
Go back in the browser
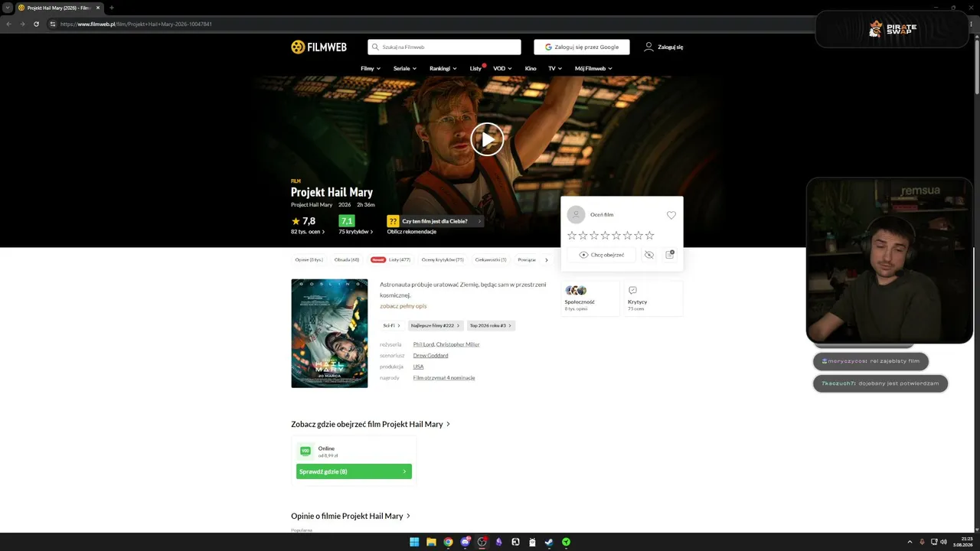8,24
